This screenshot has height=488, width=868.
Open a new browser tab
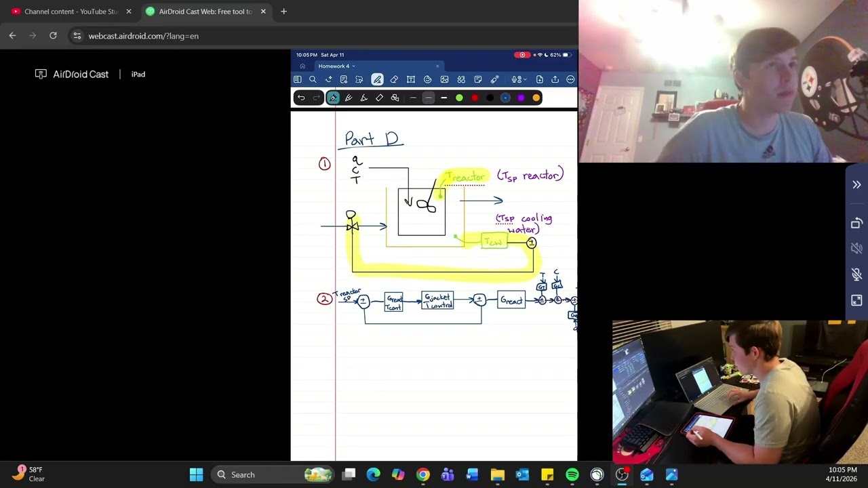point(283,12)
